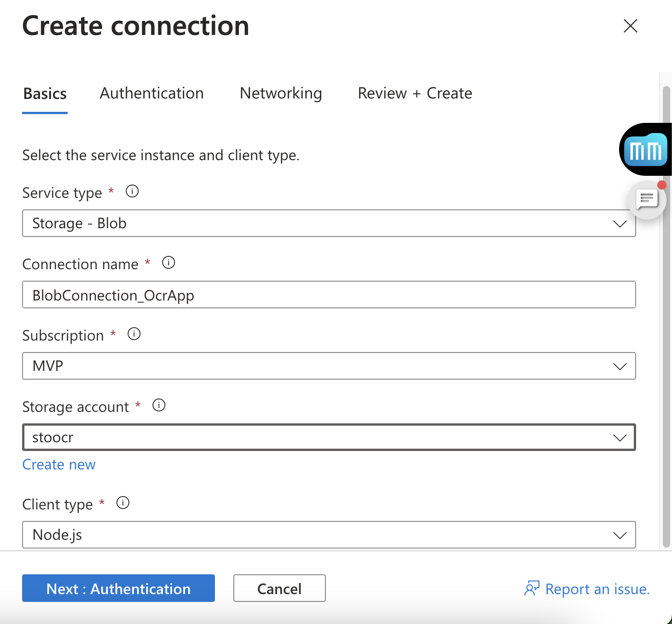This screenshot has width=672, height=624.
Task: Go to the Networking tab
Action: tap(281, 93)
